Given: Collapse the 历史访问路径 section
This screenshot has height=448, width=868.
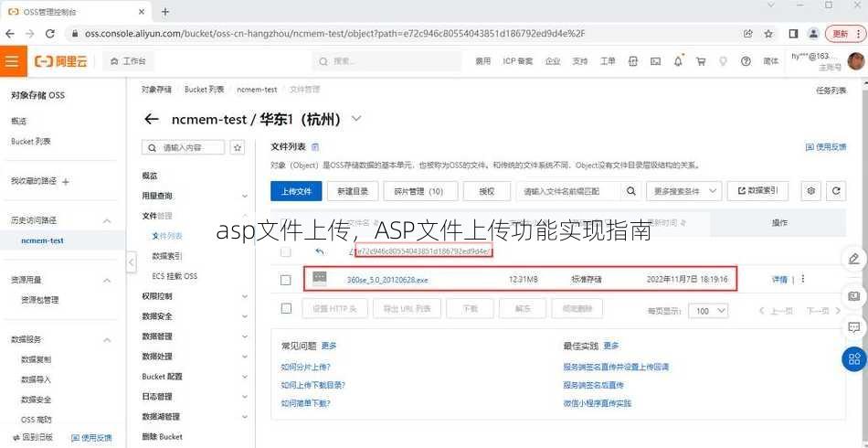Looking at the screenshot, I should pos(107,220).
